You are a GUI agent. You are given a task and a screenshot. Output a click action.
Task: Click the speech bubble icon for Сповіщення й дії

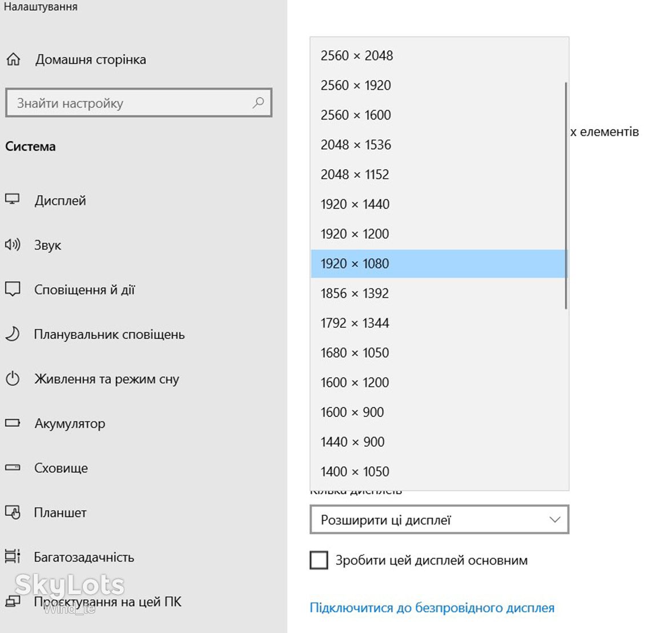coord(13,289)
